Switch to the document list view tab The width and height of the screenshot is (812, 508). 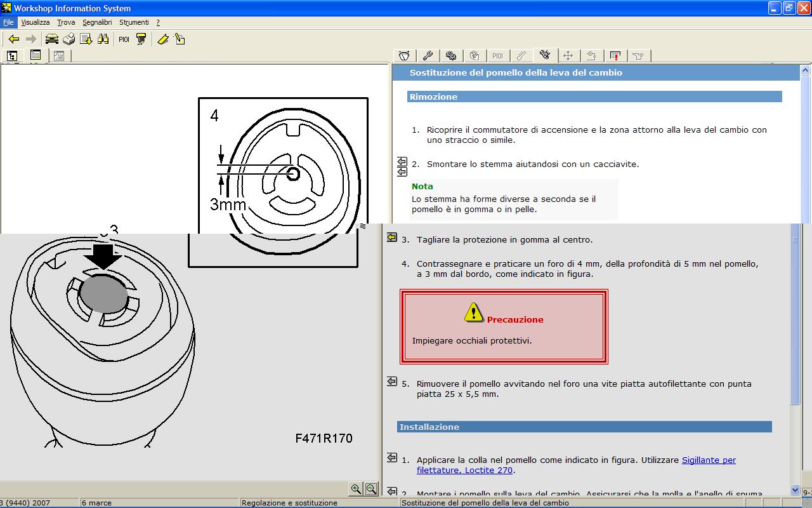pyautogui.click(x=36, y=56)
